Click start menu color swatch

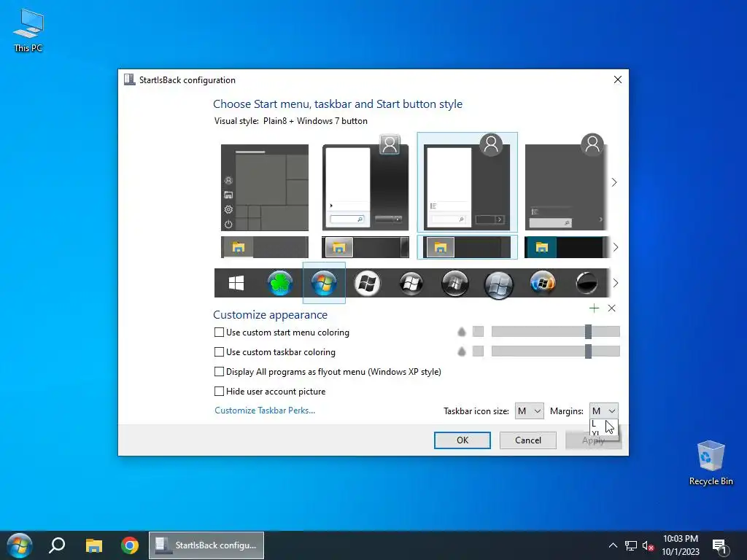pyautogui.click(x=478, y=332)
